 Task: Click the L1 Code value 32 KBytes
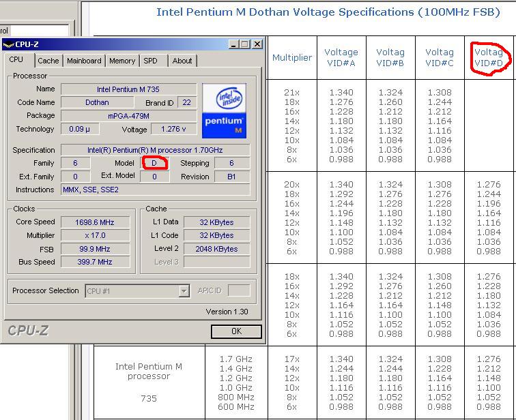click(216, 236)
